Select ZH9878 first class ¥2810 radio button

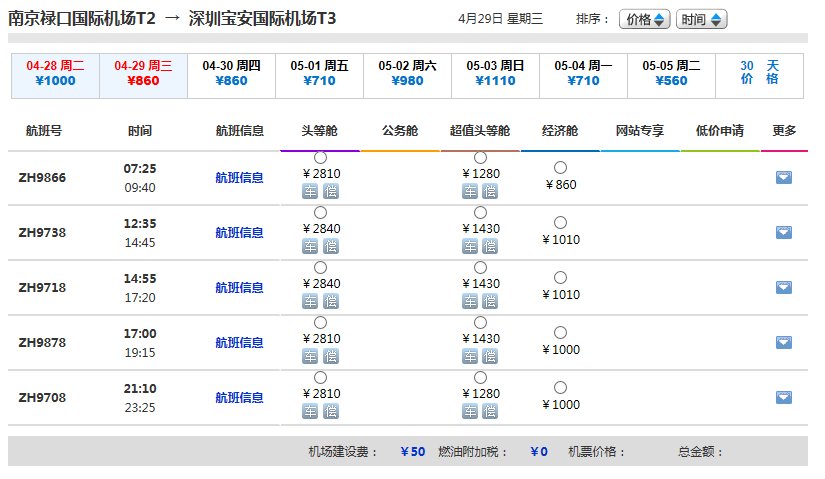coord(320,323)
